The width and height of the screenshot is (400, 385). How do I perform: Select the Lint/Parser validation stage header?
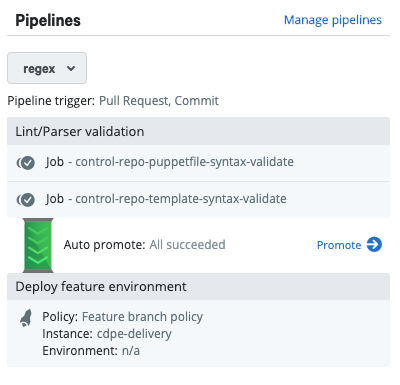click(198, 131)
